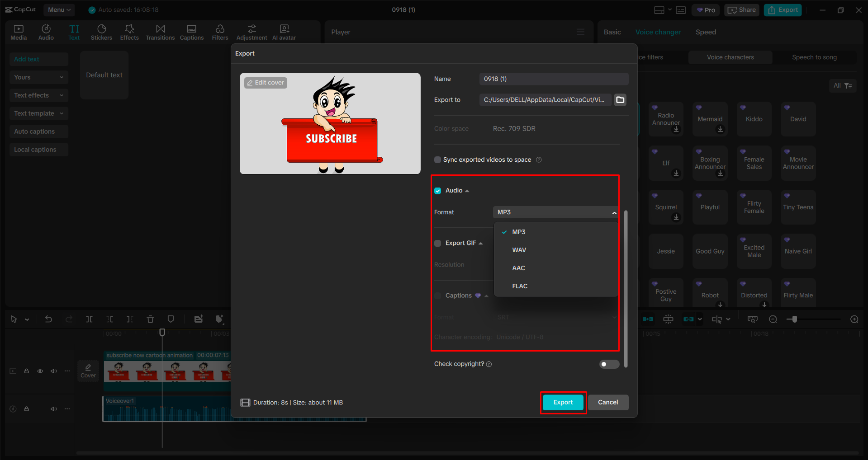Turn on the Check copyright toggle
Viewport: 868px width, 460px height.
[x=609, y=364]
